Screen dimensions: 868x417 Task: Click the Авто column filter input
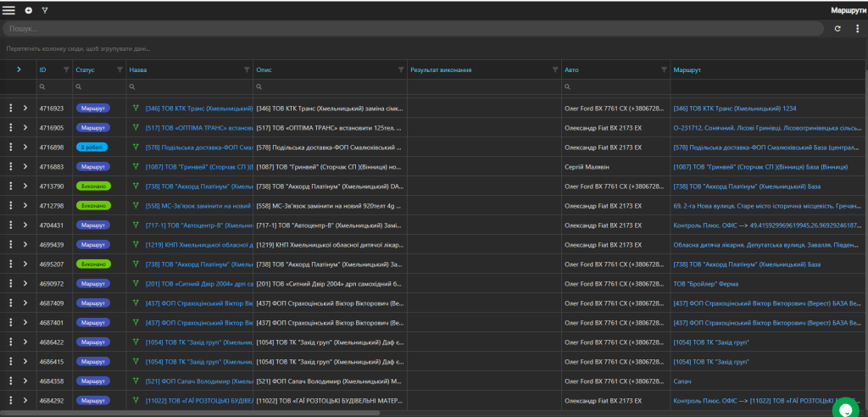click(x=616, y=87)
